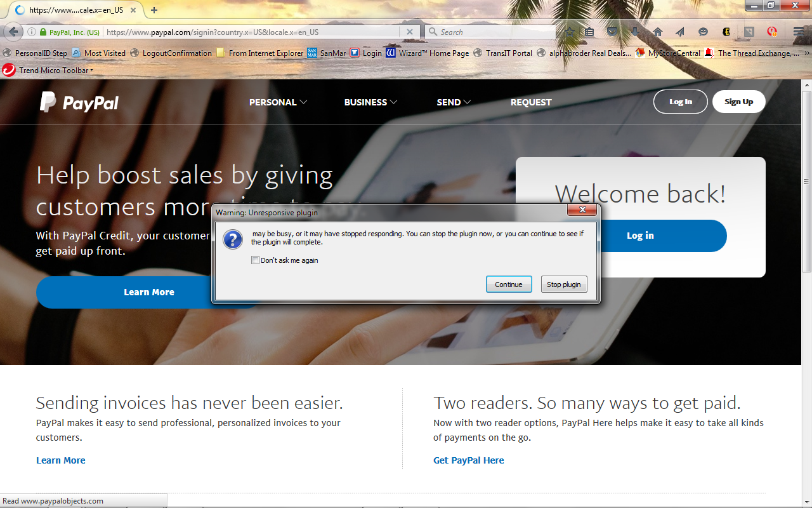Expand the SEND menu
Screen dimensions: 812x508
point(454,102)
